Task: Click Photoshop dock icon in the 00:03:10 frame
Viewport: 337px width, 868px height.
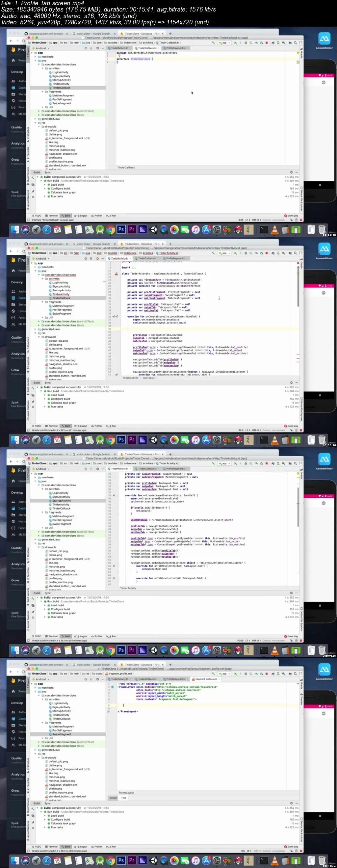Action: point(121,229)
